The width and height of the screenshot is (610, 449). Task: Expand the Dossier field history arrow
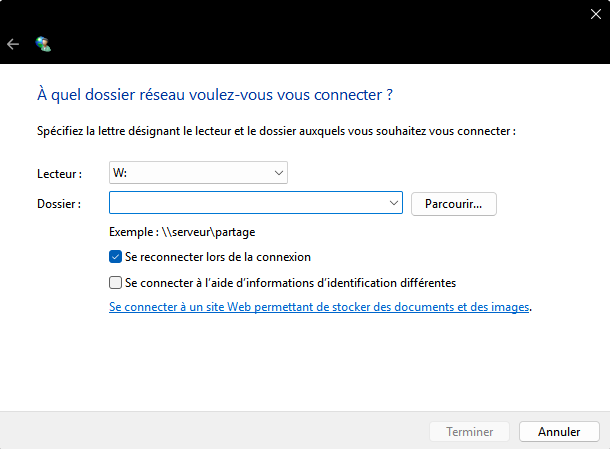tap(393, 204)
